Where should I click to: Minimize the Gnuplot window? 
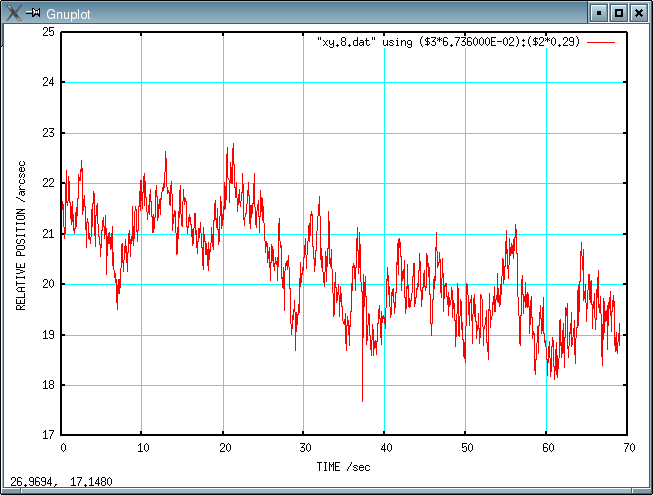click(598, 13)
